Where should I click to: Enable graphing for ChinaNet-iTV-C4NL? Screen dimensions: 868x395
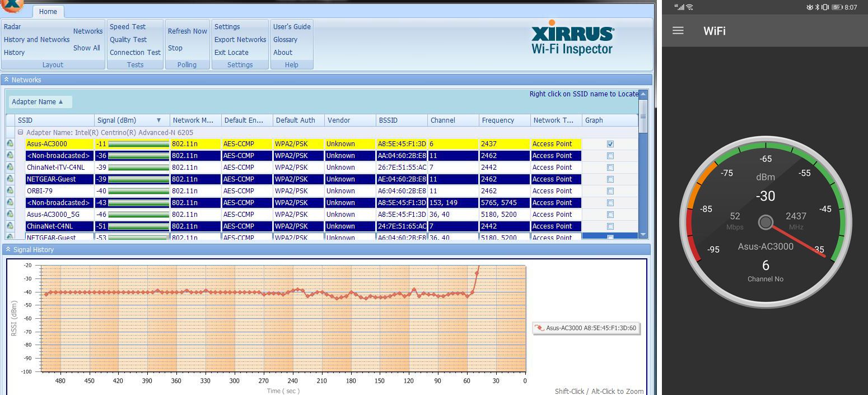tap(610, 168)
